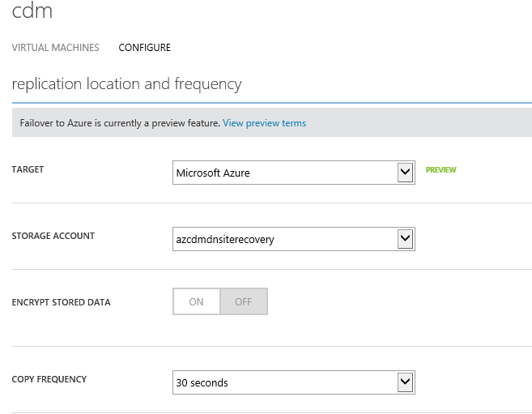
Task: Click the STORAGE ACCOUNT field label
Action: click(x=53, y=236)
